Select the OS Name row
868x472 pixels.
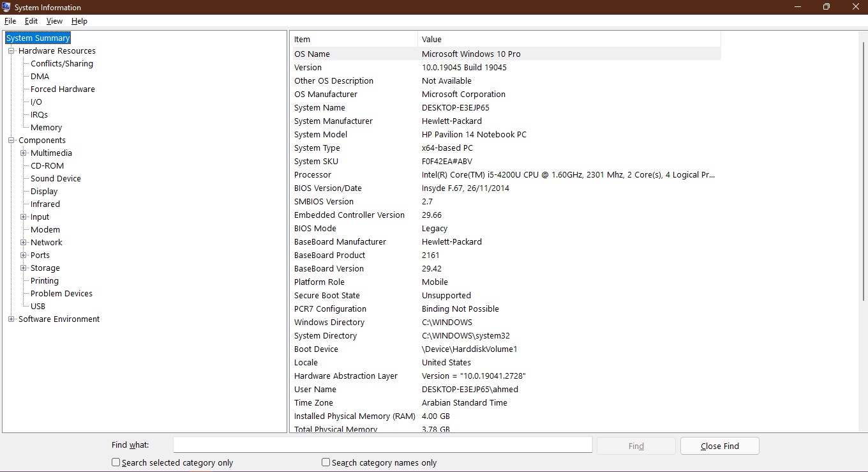pyautogui.click(x=507, y=54)
